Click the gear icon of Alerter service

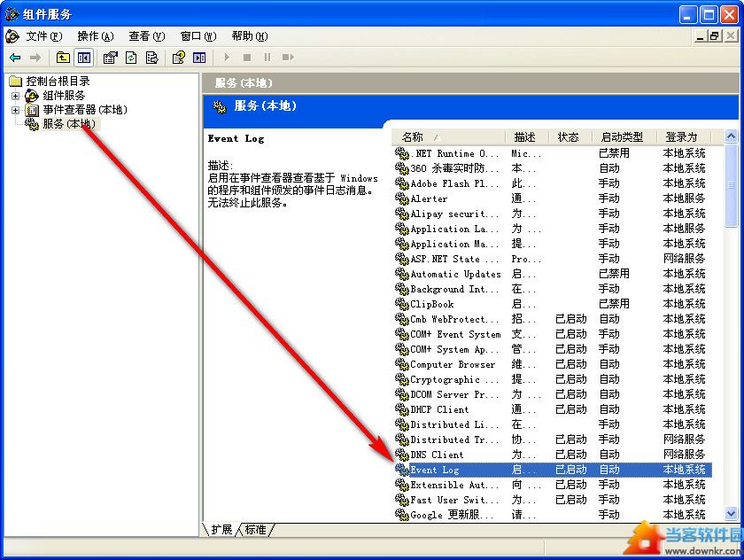pos(402,198)
